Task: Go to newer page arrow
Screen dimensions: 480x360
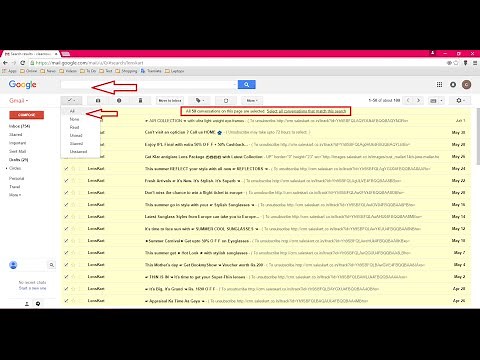Action: pyautogui.click(x=408, y=100)
